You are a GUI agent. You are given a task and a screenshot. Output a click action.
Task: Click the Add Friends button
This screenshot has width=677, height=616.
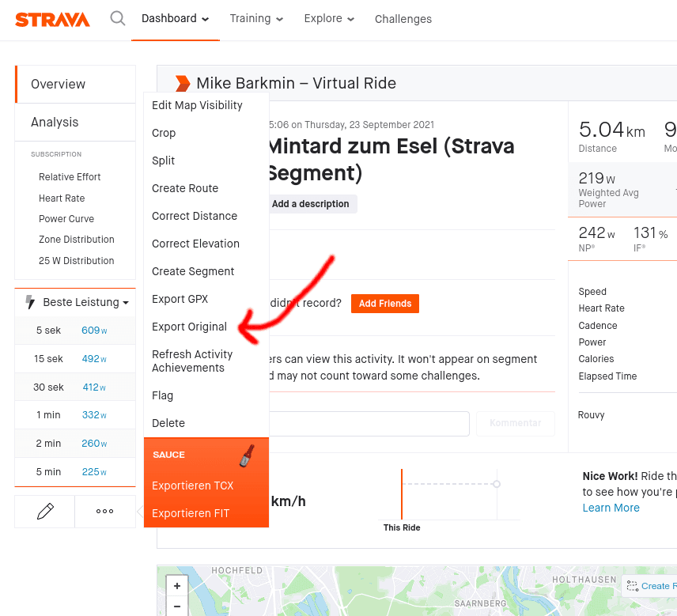(385, 304)
